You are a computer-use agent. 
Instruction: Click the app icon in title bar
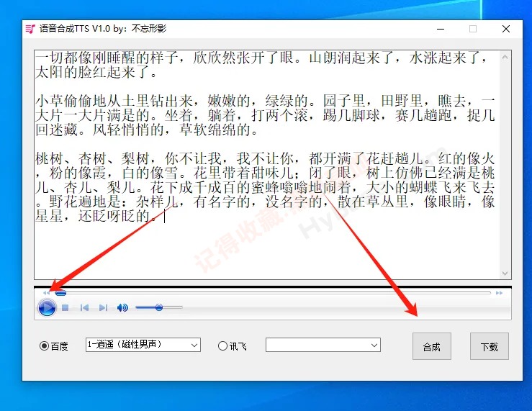tap(30, 29)
